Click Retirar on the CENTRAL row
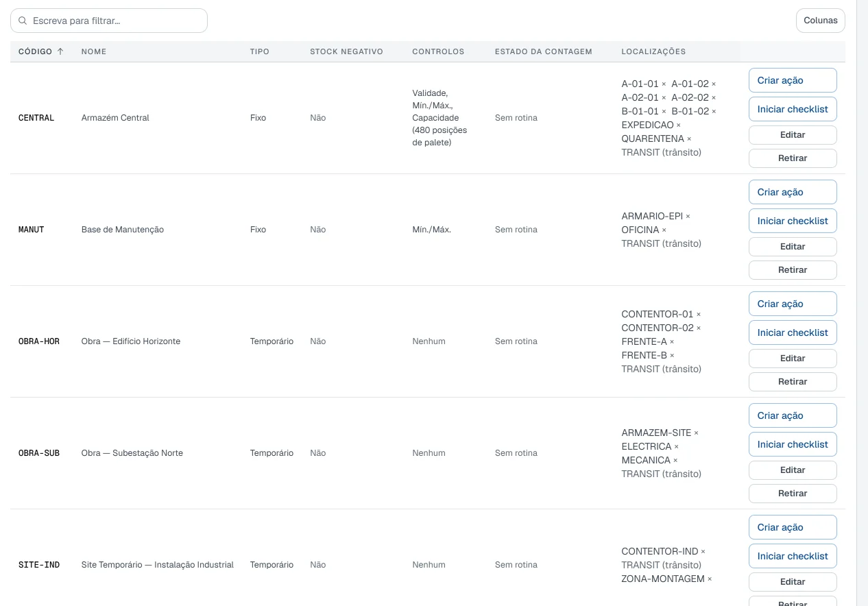This screenshot has width=868, height=606. point(793,158)
